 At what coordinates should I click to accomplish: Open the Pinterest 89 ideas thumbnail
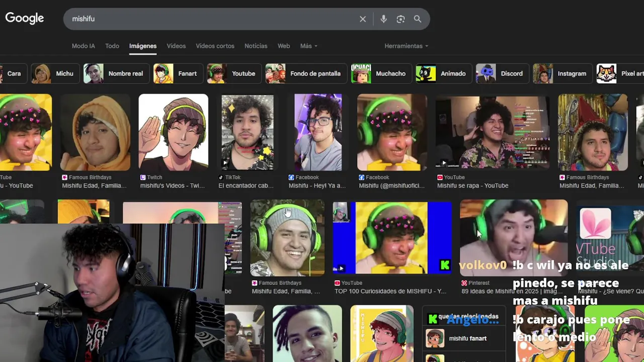click(514, 238)
